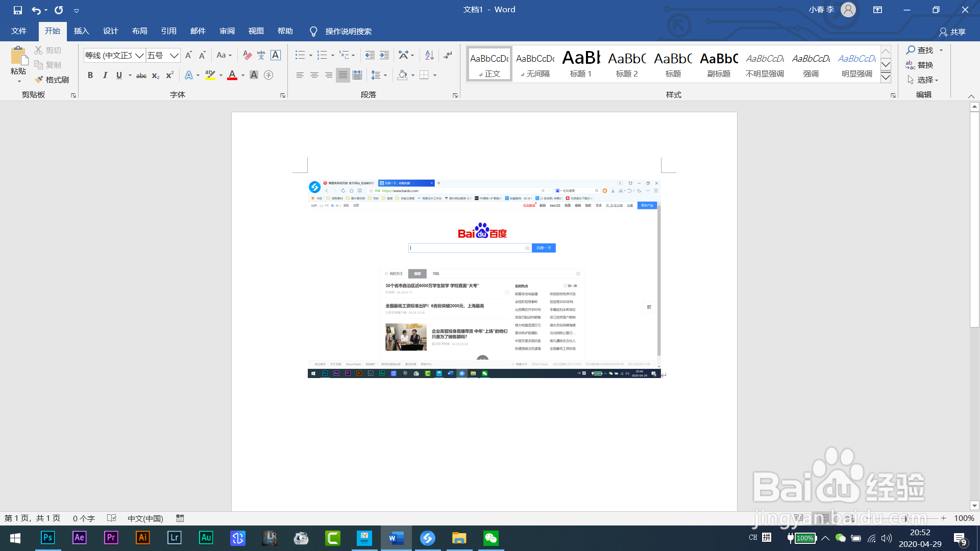Click the Replace (替换) button
This screenshot has width=980, height=551.
[x=920, y=65]
